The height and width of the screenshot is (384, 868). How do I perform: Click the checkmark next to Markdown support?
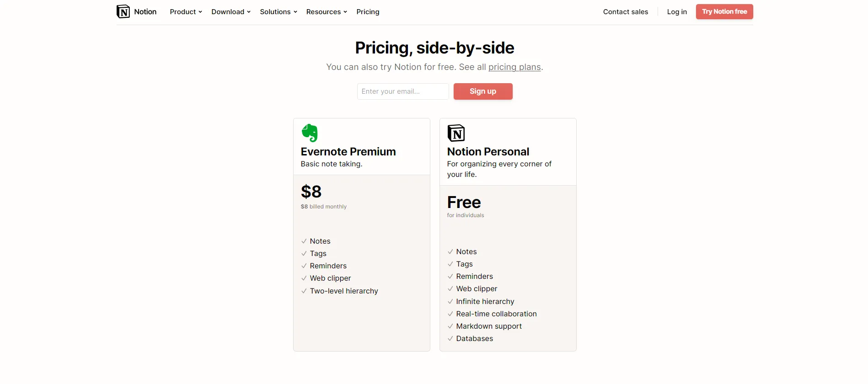[450, 326]
